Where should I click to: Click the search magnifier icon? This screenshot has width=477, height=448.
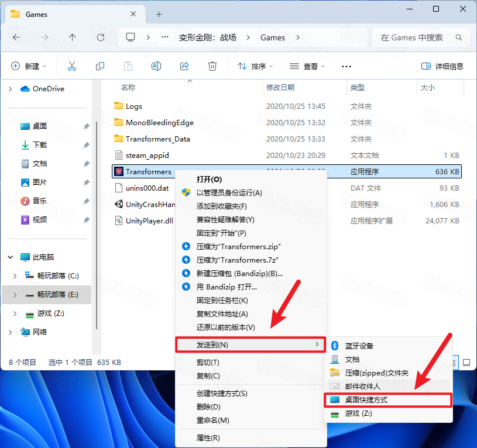coord(459,37)
